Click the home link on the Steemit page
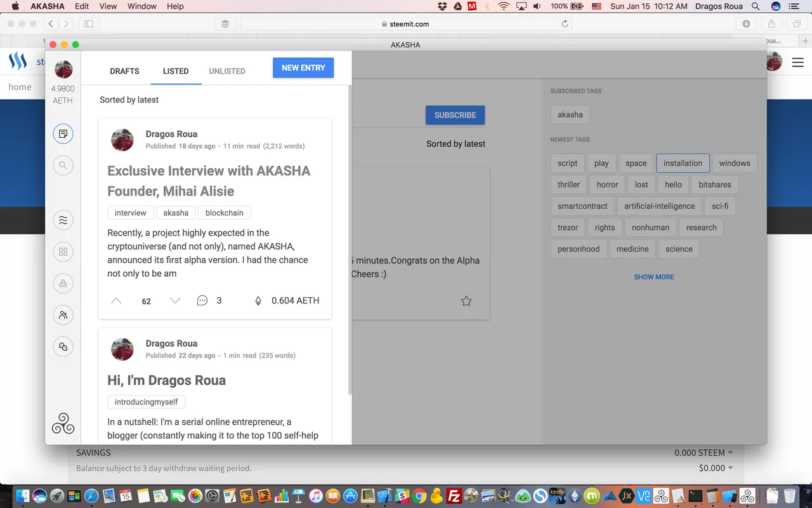Viewport: 812px width, 508px height. tap(20, 87)
